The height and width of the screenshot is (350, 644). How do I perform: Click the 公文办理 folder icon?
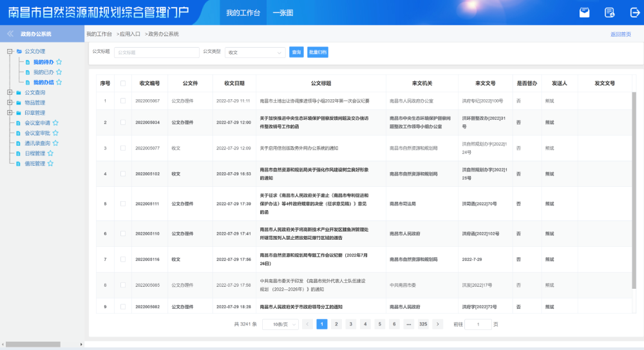[19, 52]
